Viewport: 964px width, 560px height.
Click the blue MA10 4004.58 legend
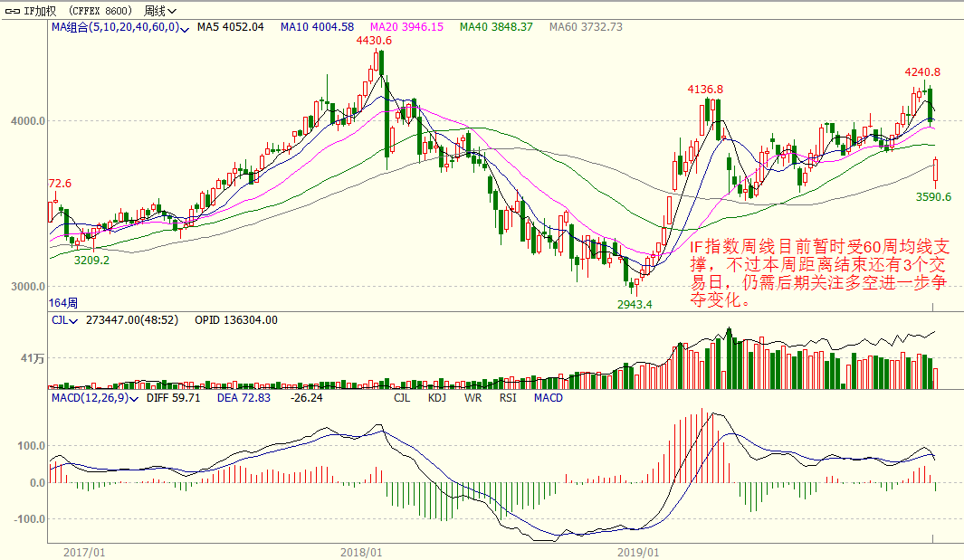317,27
